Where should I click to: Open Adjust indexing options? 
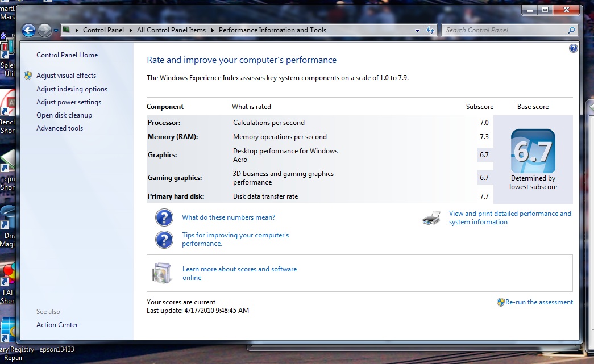click(72, 89)
